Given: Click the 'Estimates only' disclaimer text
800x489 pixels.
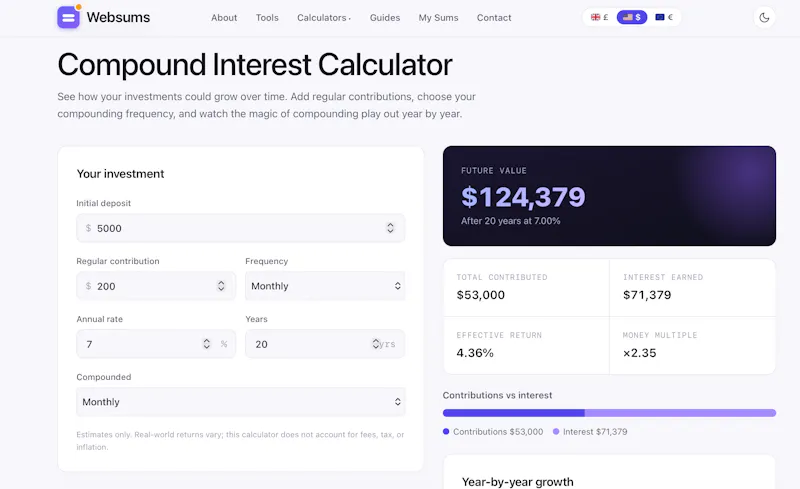Looking at the screenshot, I should click(x=240, y=441).
